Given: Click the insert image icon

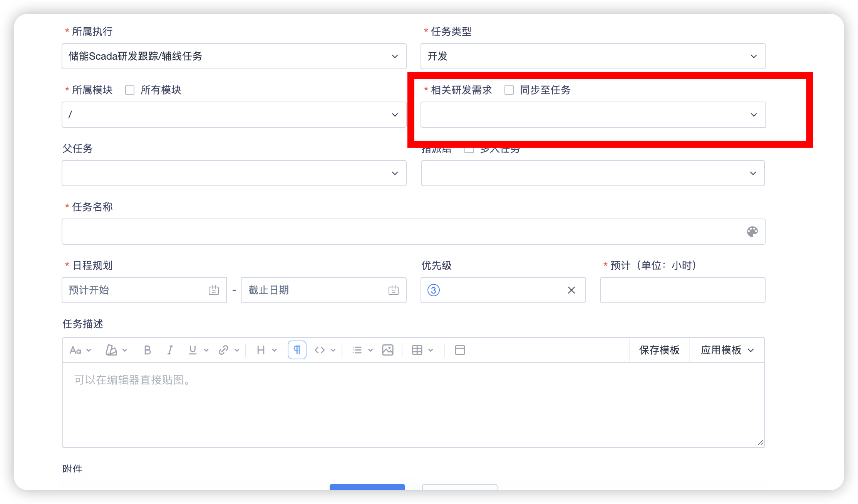Looking at the screenshot, I should coord(387,350).
